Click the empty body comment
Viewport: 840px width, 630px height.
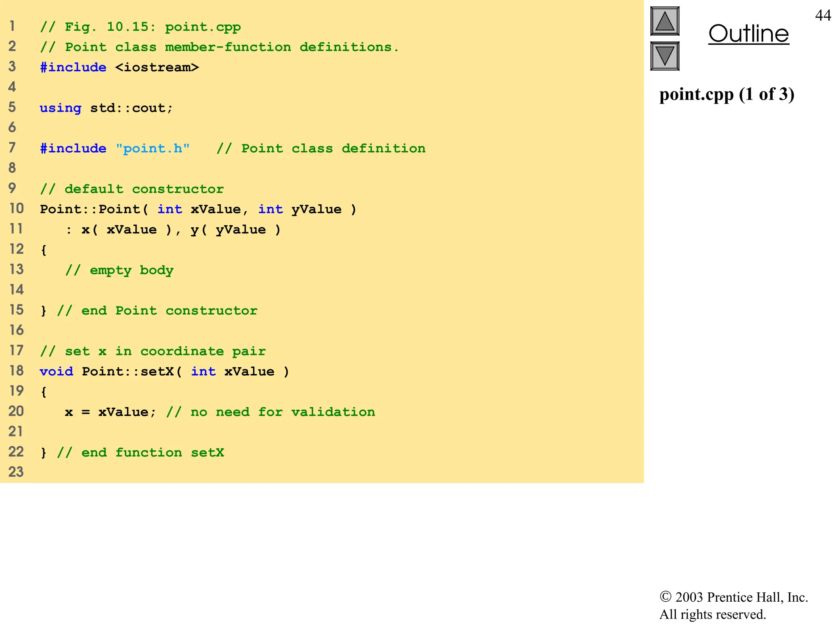[119, 270]
